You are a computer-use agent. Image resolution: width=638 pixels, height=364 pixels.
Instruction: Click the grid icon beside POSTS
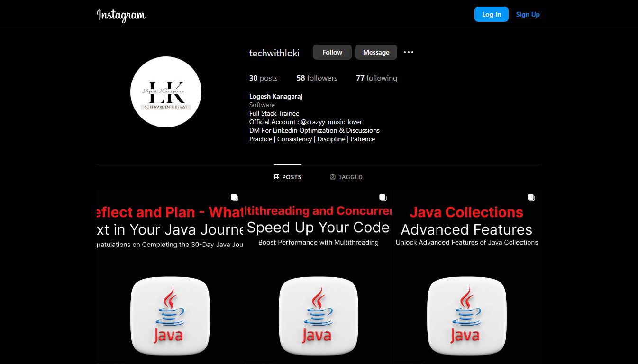click(277, 177)
